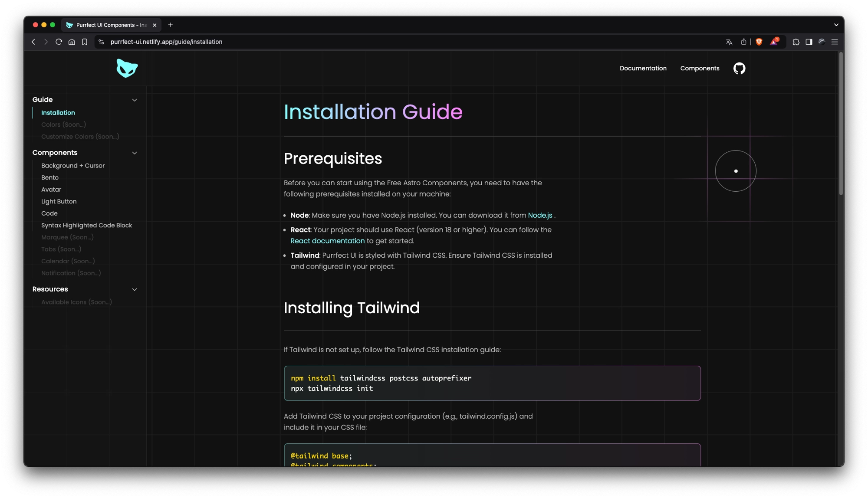Open the browser hamburger menu
Viewport: 868px width, 498px height.
click(835, 42)
